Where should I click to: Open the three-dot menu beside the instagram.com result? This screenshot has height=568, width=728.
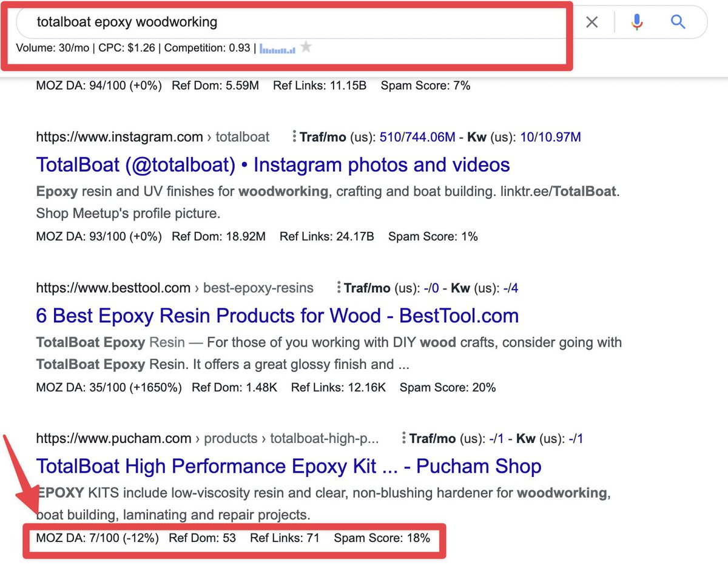pyautogui.click(x=294, y=137)
